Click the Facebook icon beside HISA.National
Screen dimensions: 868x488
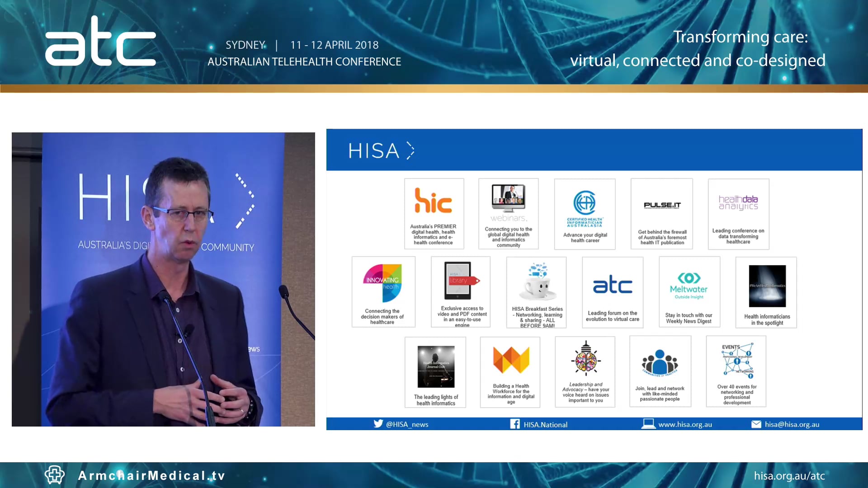[515, 424]
